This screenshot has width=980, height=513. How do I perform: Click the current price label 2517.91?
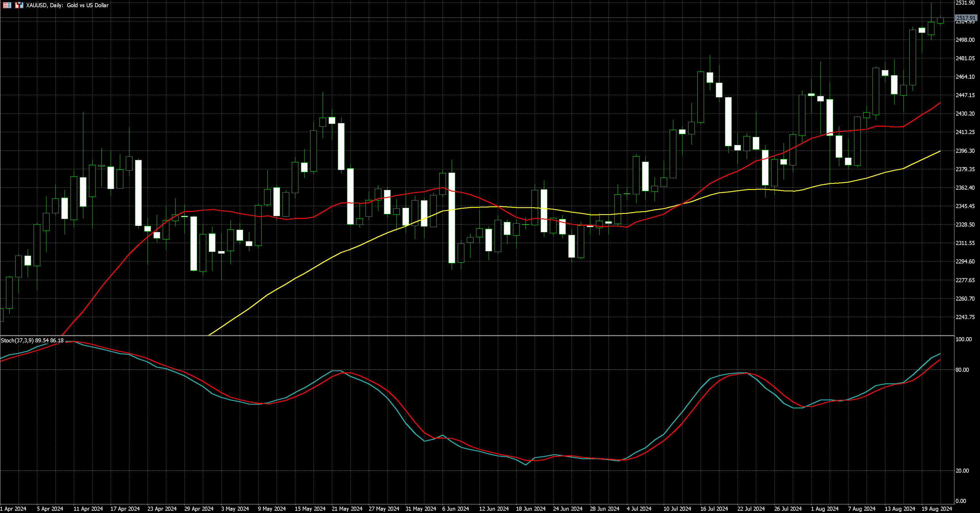point(966,18)
